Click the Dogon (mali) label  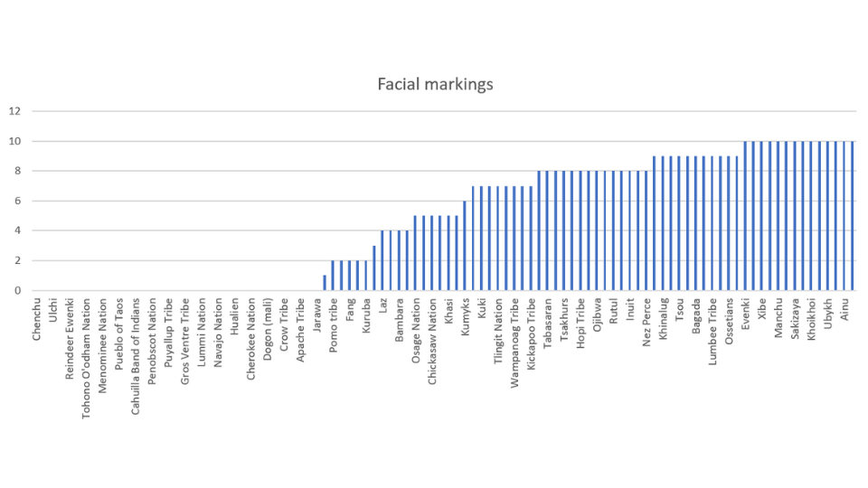[x=268, y=329]
